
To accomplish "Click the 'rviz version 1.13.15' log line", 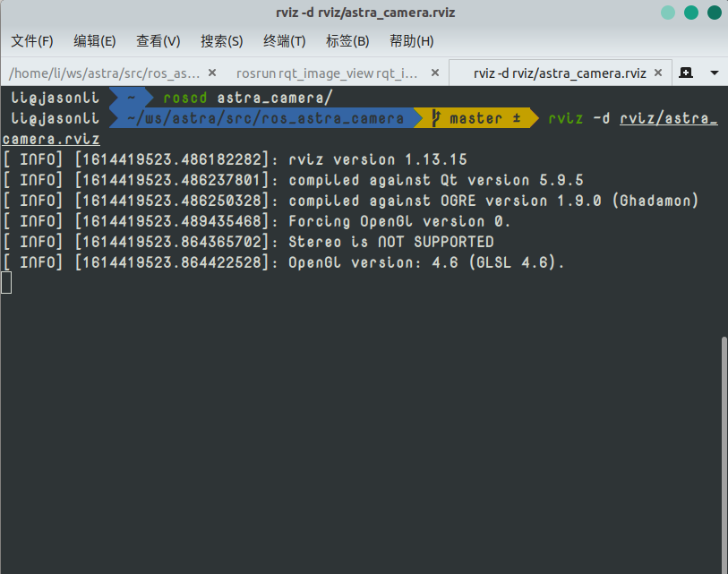I will 378,159.
